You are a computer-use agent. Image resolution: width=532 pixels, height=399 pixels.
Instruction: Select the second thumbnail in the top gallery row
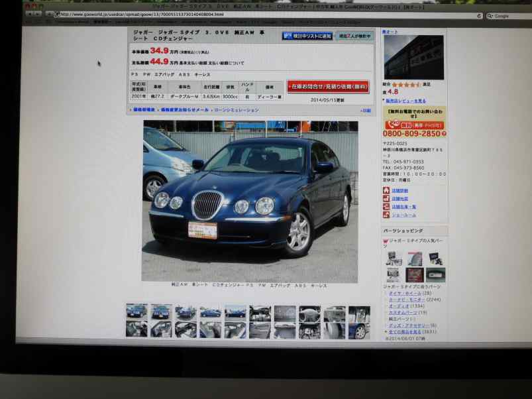[162, 312]
